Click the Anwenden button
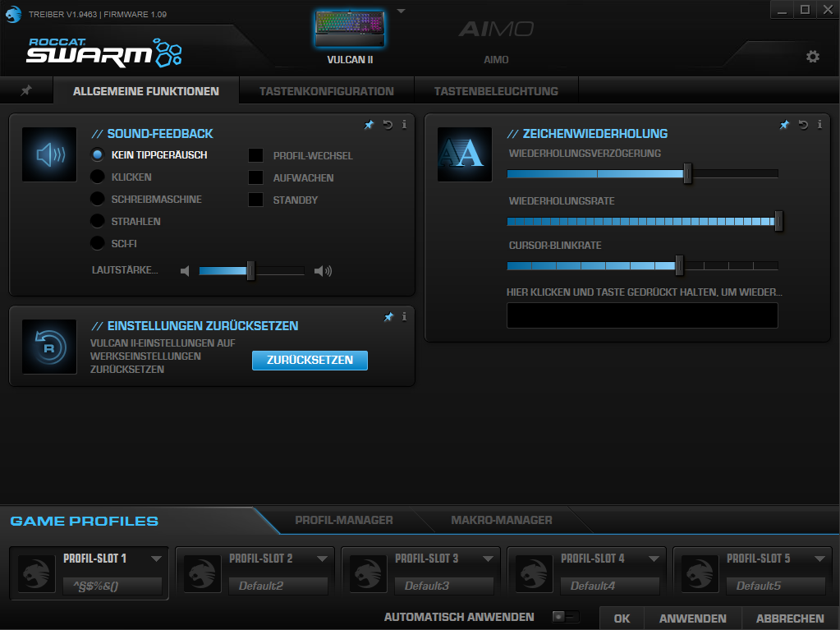Screen dimensions: 840x630 (x=693, y=619)
